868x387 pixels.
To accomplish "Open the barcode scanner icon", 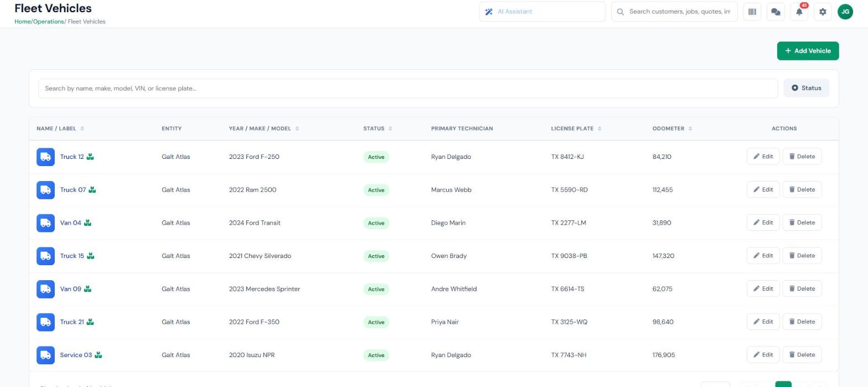I will pos(752,12).
